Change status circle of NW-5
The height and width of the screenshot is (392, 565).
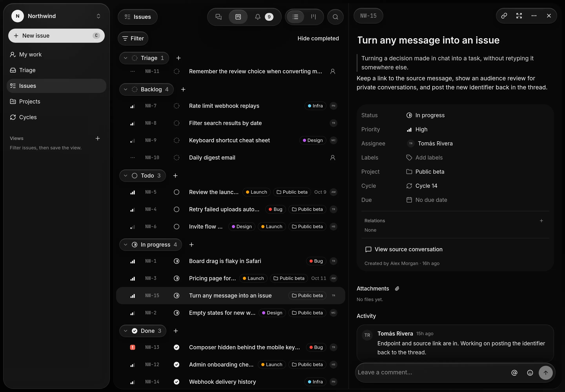tap(177, 192)
